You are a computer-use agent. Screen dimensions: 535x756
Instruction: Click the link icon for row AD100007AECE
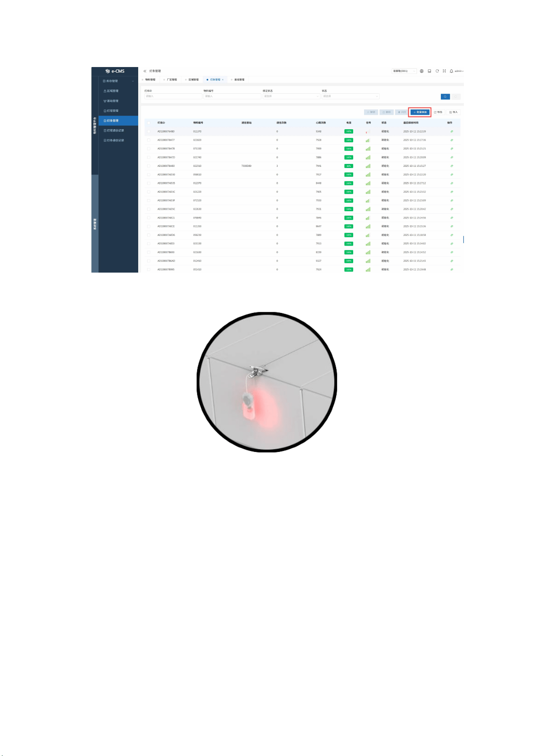[x=451, y=227]
